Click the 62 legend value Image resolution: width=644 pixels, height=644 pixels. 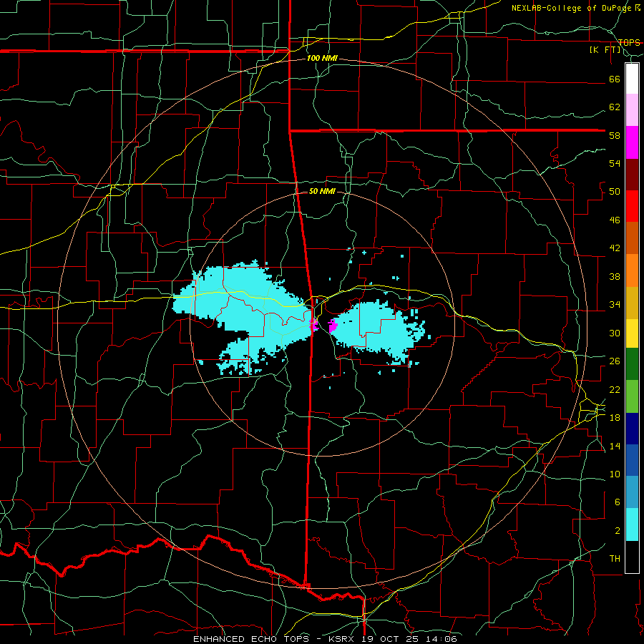615,107
